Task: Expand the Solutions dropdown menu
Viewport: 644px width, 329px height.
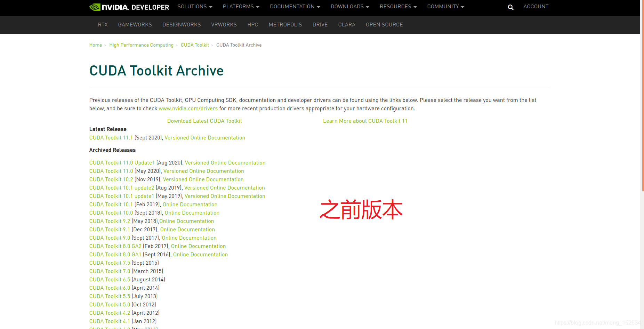Action: 195,7
